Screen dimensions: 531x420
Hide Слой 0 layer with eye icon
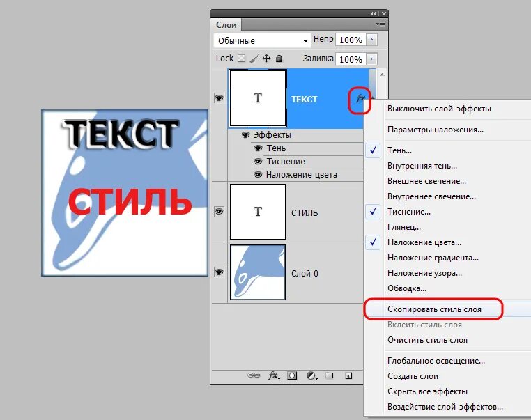coord(219,272)
